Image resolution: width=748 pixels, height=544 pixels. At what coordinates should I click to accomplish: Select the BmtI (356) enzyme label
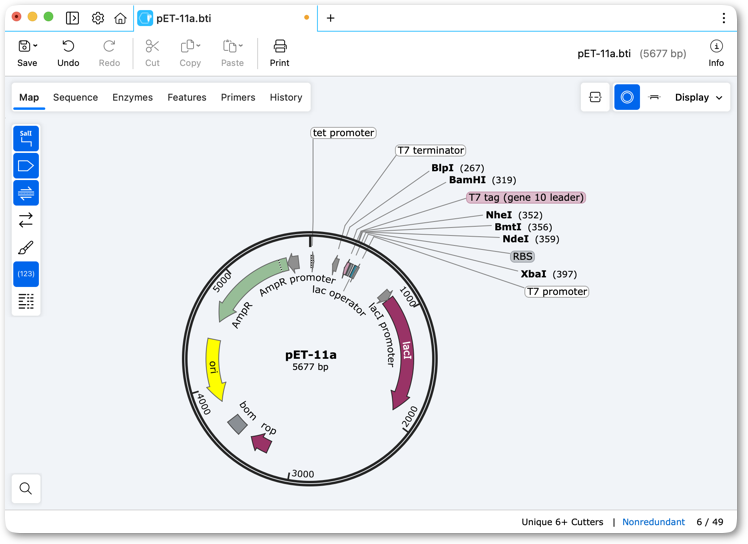click(523, 227)
